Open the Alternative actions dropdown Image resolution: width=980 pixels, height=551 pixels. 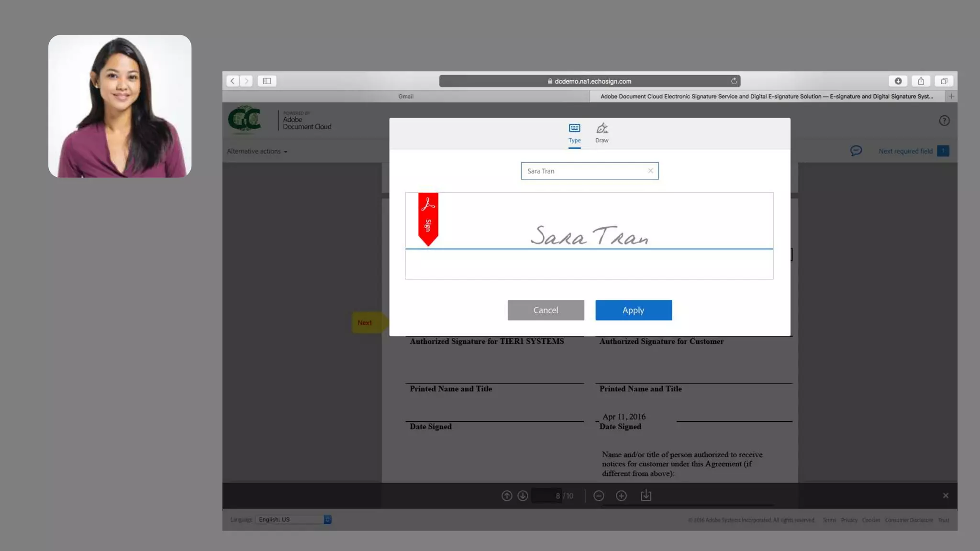point(257,151)
